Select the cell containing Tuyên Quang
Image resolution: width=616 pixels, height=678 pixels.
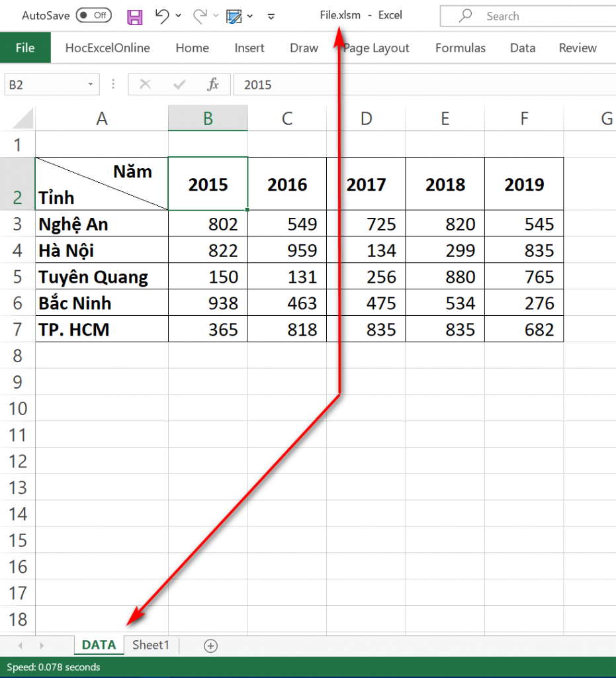pos(101,277)
